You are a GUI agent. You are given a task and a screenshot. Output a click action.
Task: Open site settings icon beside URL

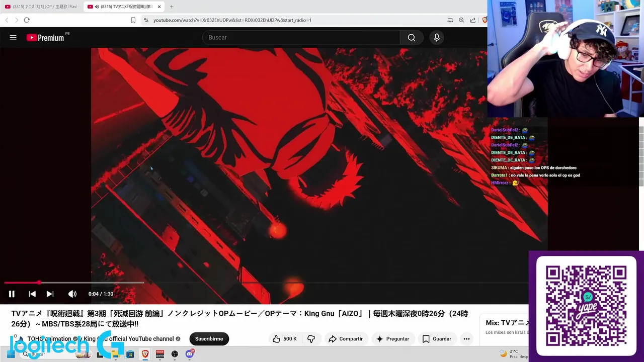(146, 20)
